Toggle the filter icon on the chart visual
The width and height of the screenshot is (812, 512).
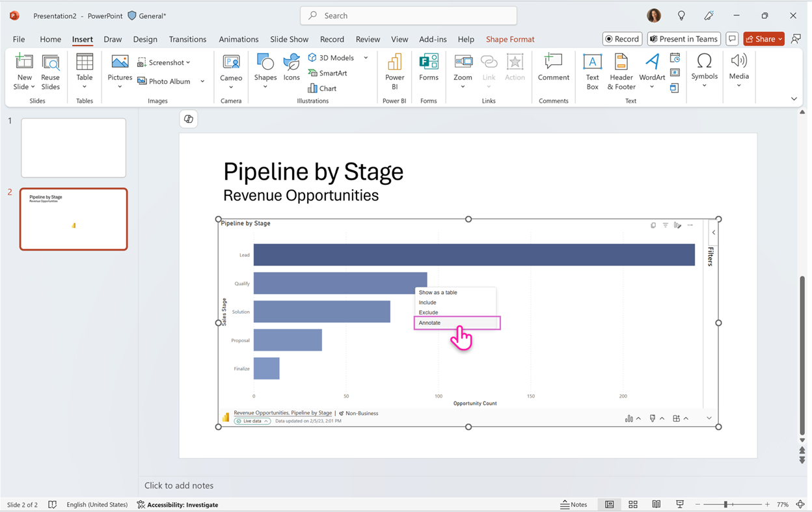point(665,225)
